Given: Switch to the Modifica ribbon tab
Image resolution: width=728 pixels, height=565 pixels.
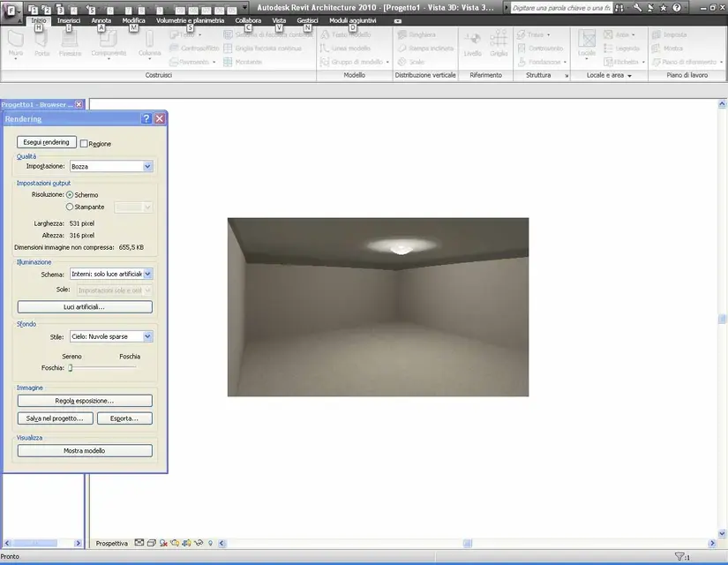Looking at the screenshot, I should coord(134,20).
